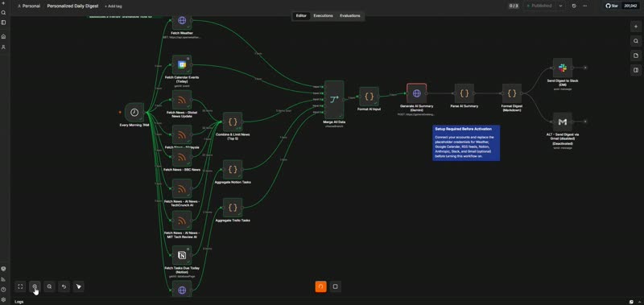Image resolution: width=644 pixels, height=305 pixels.
Task: Add a node after Send Digest to Slack output
Action: tap(585, 68)
